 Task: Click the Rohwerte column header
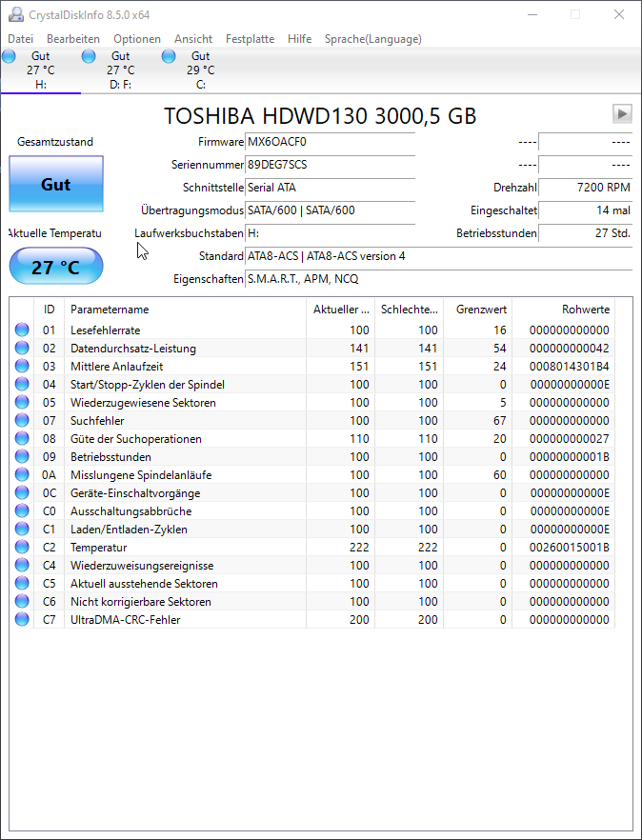[563, 310]
